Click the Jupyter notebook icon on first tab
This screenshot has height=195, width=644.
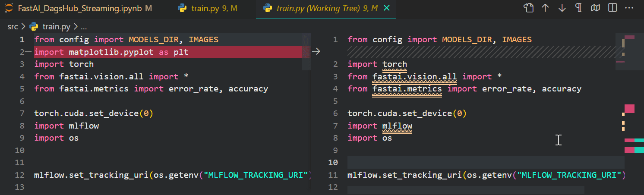(9, 8)
